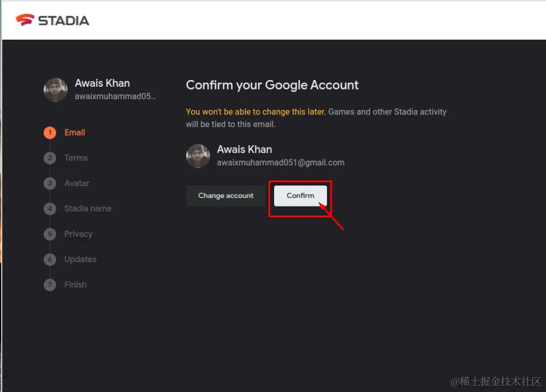Image resolution: width=546 pixels, height=392 pixels.
Task: Go to the Finish step label
Action: (x=75, y=285)
